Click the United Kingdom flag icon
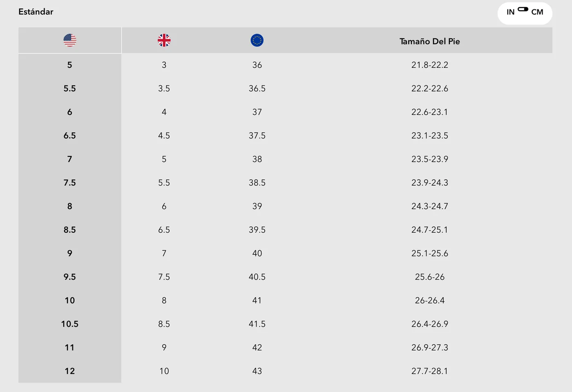 click(164, 40)
